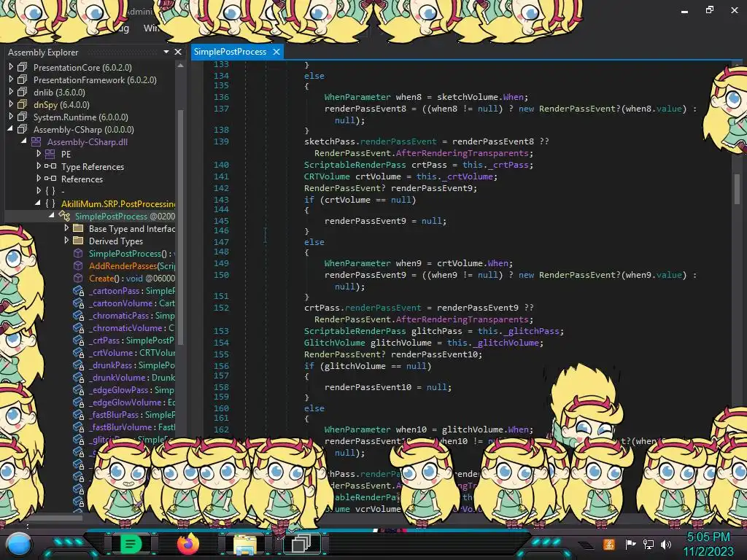Image resolution: width=747 pixels, height=560 pixels.
Task: Open Firefox from the taskbar
Action: pos(187,544)
